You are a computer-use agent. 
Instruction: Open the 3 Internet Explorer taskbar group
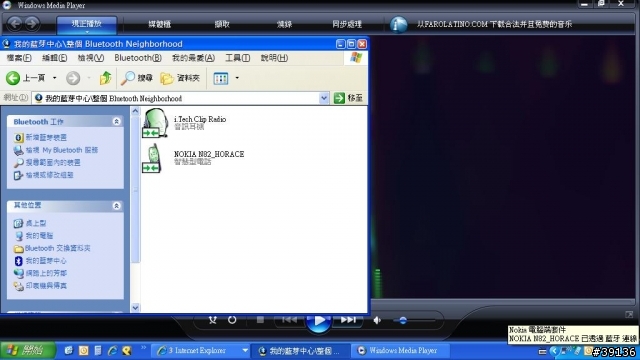click(202, 351)
